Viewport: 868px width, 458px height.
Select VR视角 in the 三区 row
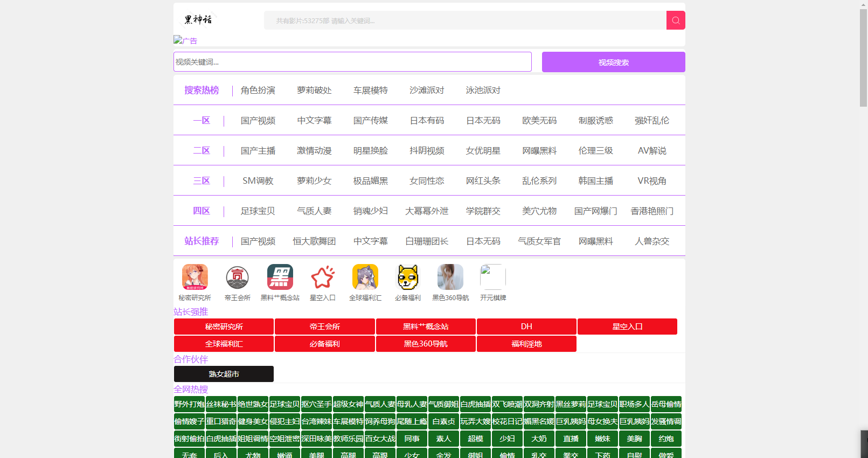651,181
